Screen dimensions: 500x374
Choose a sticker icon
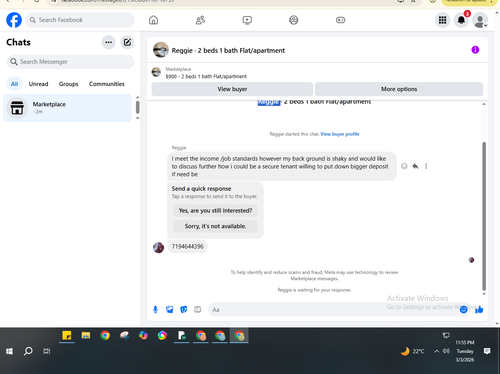(x=184, y=310)
